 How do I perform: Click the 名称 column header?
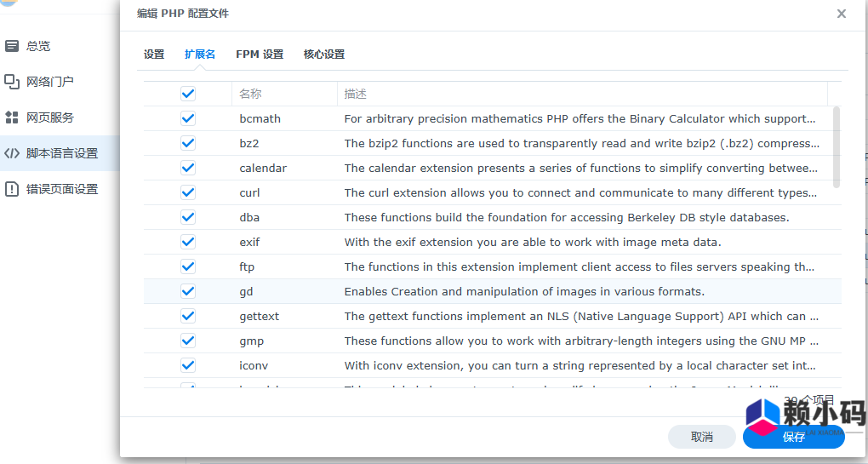click(x=284, y=94)
